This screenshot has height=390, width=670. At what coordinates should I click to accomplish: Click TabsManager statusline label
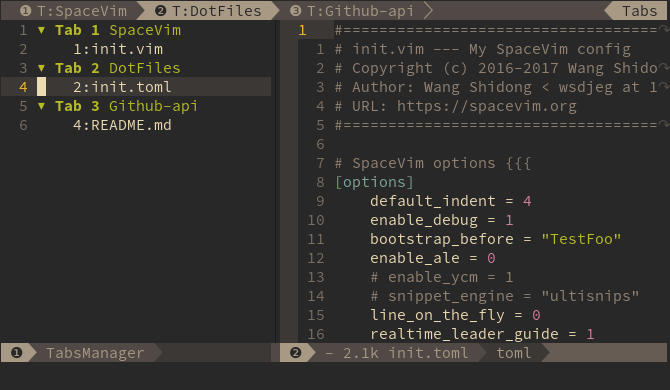(95, 353)
